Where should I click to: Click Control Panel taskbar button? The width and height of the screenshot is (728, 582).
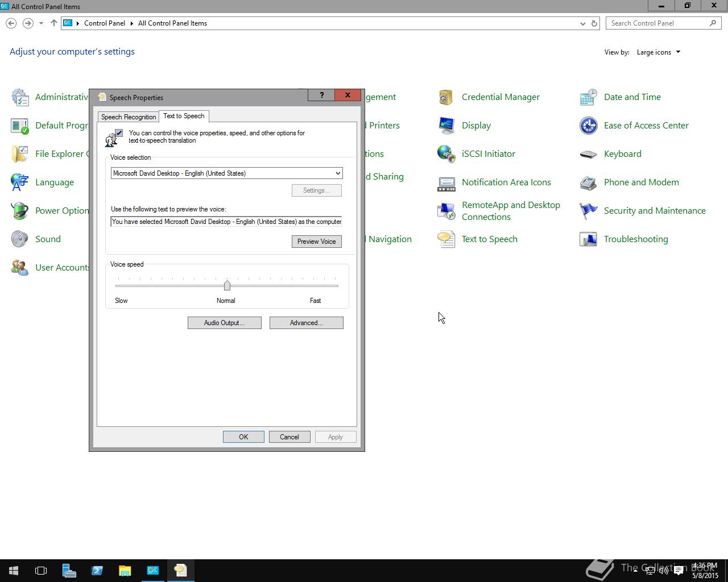coord(152,571)
